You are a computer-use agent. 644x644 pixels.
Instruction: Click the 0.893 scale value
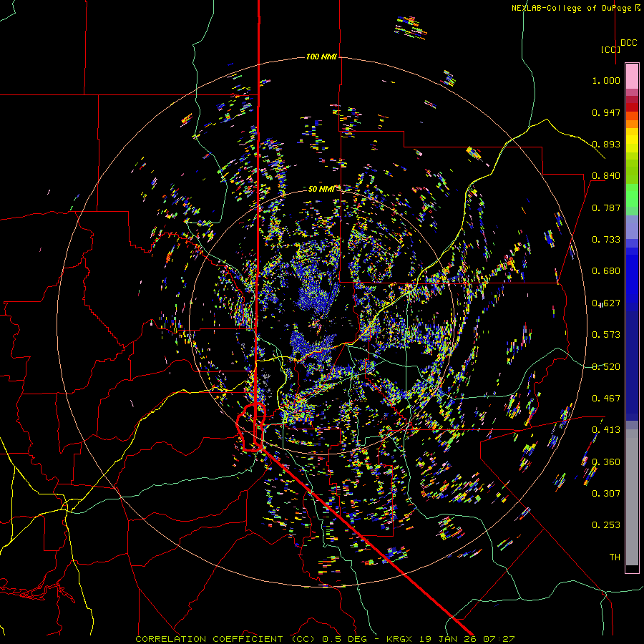606,144
